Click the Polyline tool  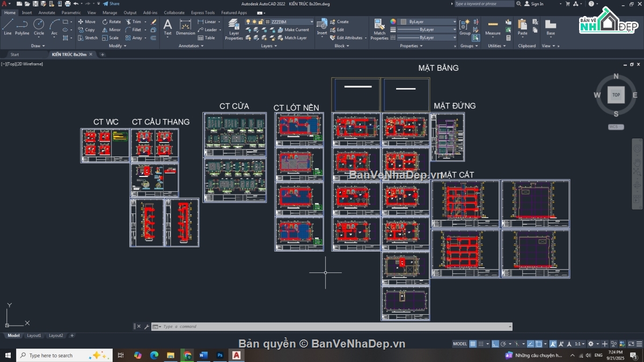(x=22, y=26)
